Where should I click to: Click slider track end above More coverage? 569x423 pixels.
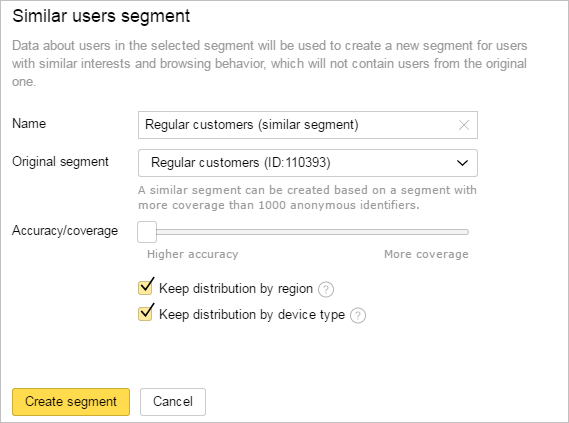465,232
